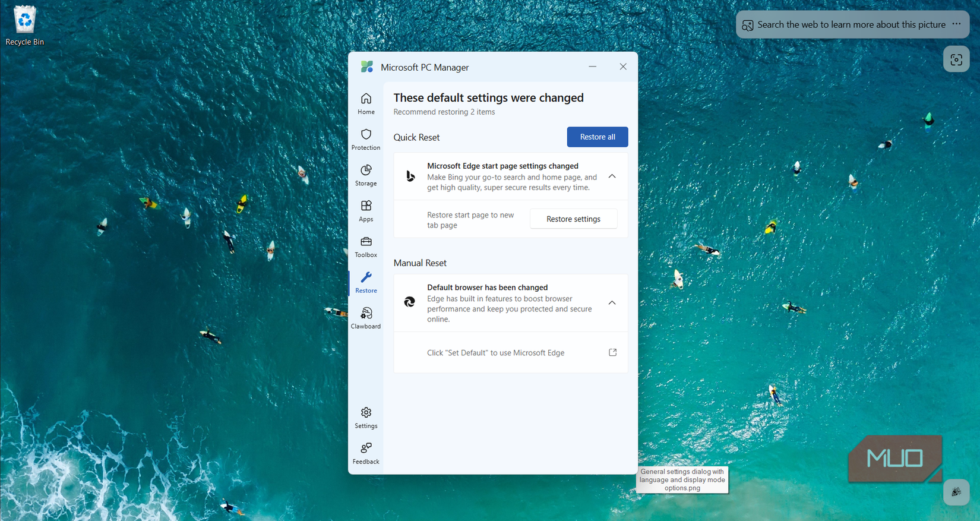980x521 pixels.
Task: Click 'Click "Set Default" to use Microsoft Edge' text
Action: click(x=495, y=353)
